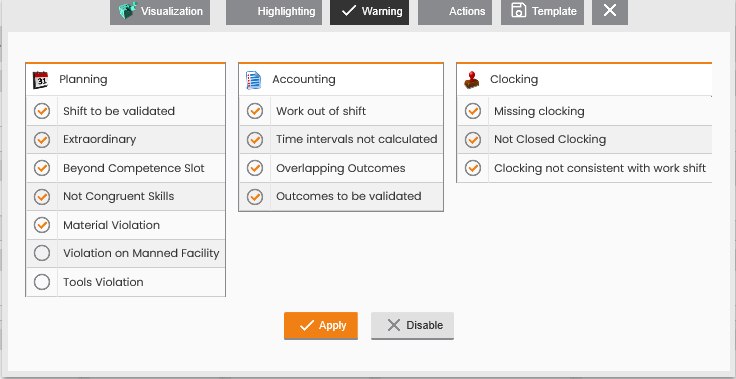
Task: Enable Violation on Manned Facility warning
Action: pyautogui.click(x=42, y=253)
